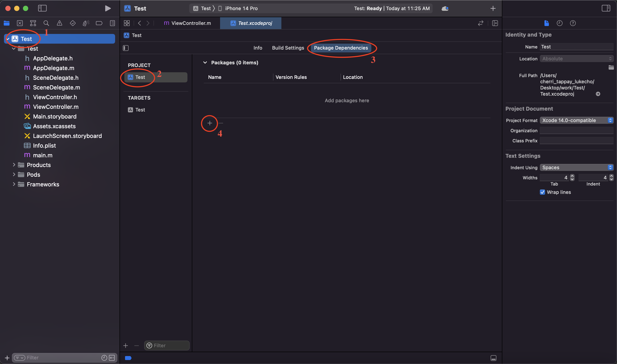This screenshot has width=617, height=364.
Task: Open the Issue navigator warning icon
Action: click(x=59, y=23)
